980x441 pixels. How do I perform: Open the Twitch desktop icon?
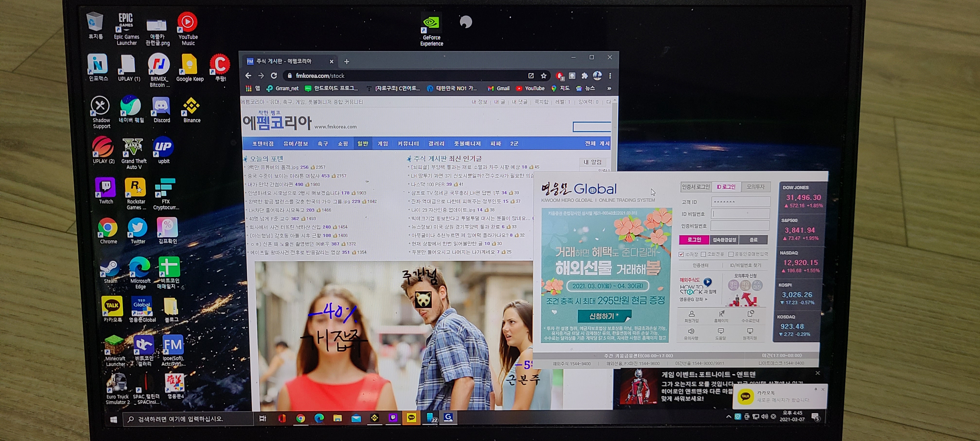click(x=105, y=190)
